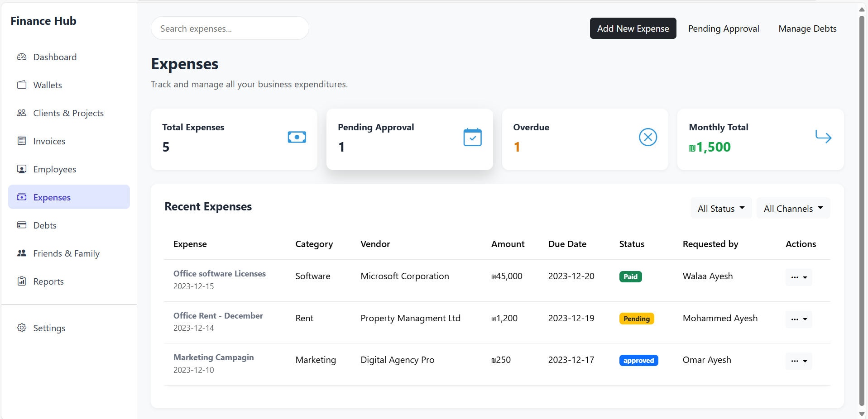The width and height of the screenshot is (868, 419).
Task: Click the cash icon on Total Expenses card
Action: click(297, 137)
